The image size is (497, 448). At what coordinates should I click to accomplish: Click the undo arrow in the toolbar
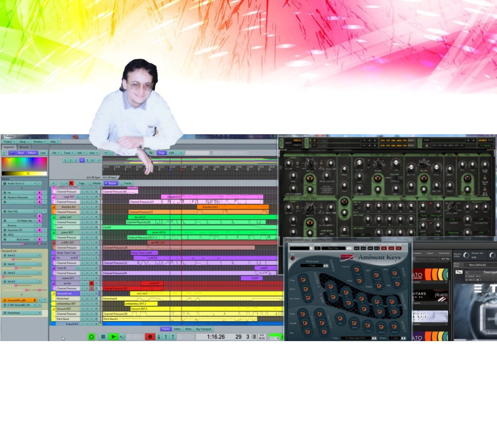[x=106, y=153]
